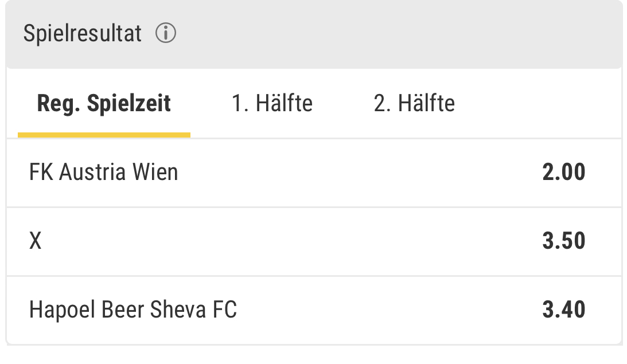Screen dimensions: 627x364
Task: Click the Spielresultat header title
Action: click(83, 33)
